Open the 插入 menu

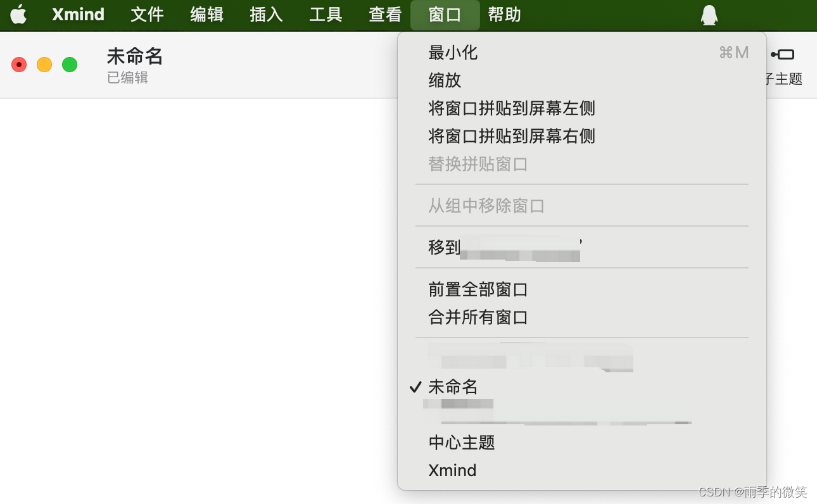point(266,15)
